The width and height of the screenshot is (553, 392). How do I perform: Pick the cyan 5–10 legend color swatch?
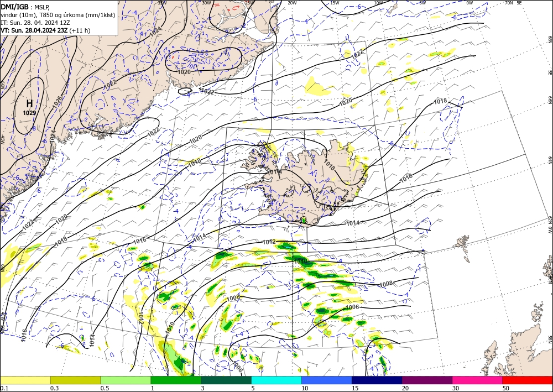pyautogui.click(x=276, y=380)
